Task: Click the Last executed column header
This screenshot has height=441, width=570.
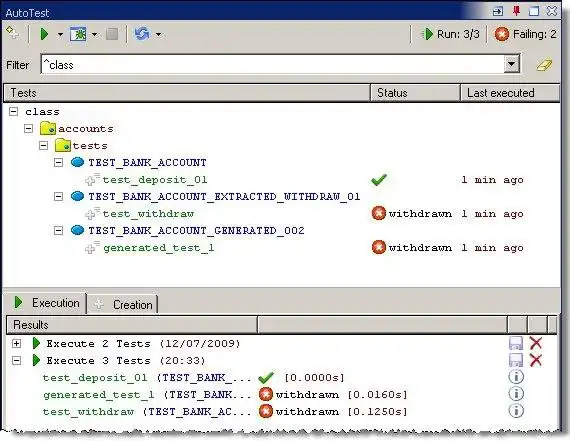Action: click(510, 93)
